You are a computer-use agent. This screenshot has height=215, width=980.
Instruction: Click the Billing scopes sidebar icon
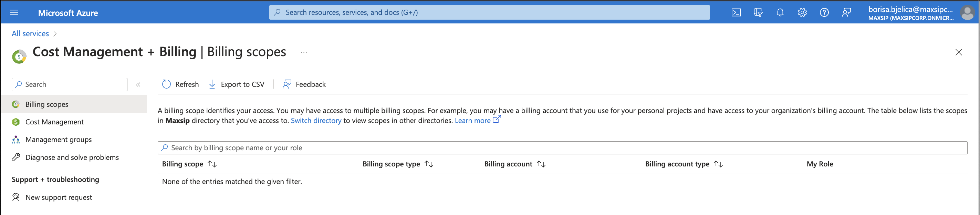tap(15, 104)
